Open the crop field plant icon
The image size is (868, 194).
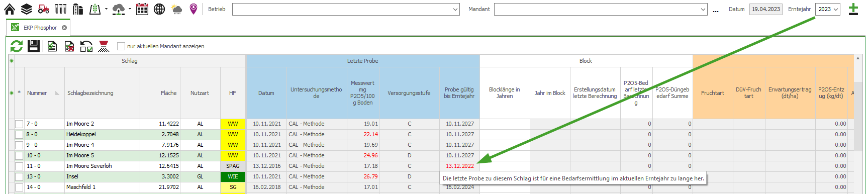coord(95,9)
